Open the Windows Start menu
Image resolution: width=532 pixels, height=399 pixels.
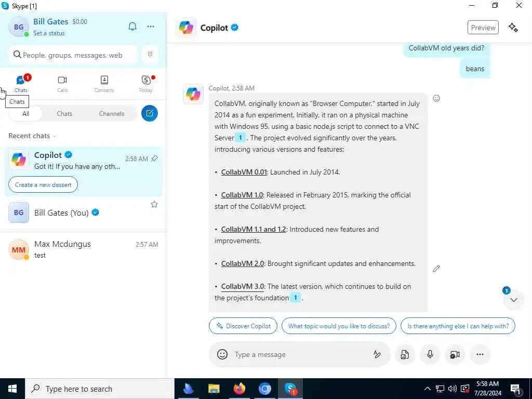coord(12,389)
